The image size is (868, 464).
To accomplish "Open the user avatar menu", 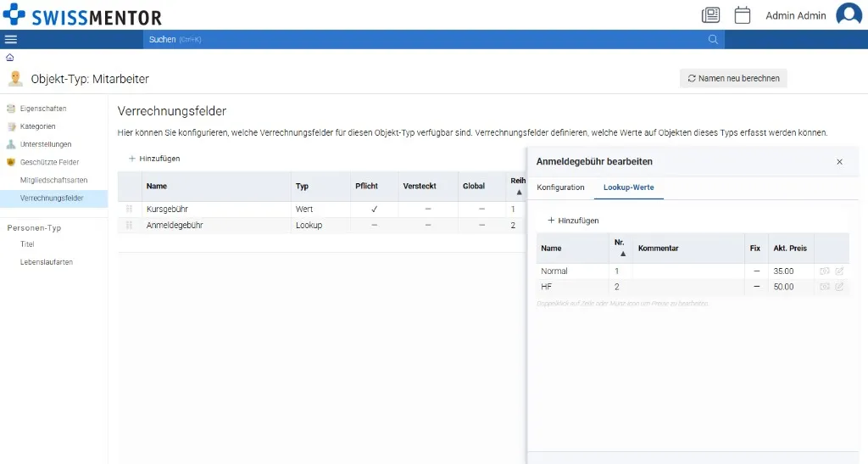I will (849, 14).
